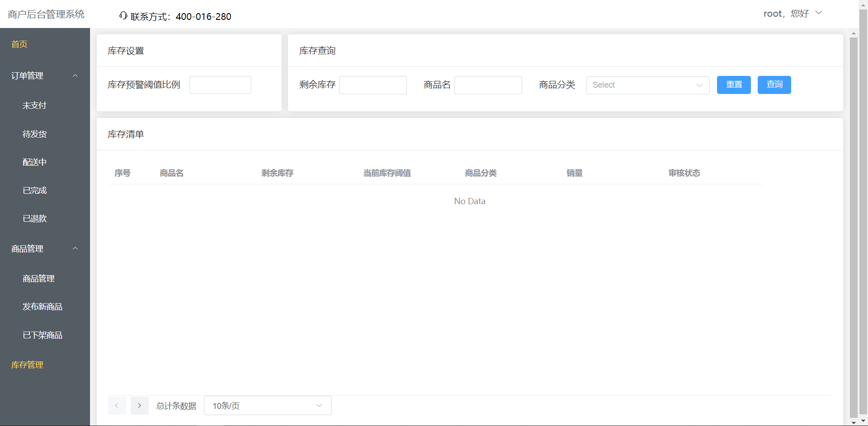Open 已下架商品 page
The image size is (868, 426).
[x=42, y=335]
